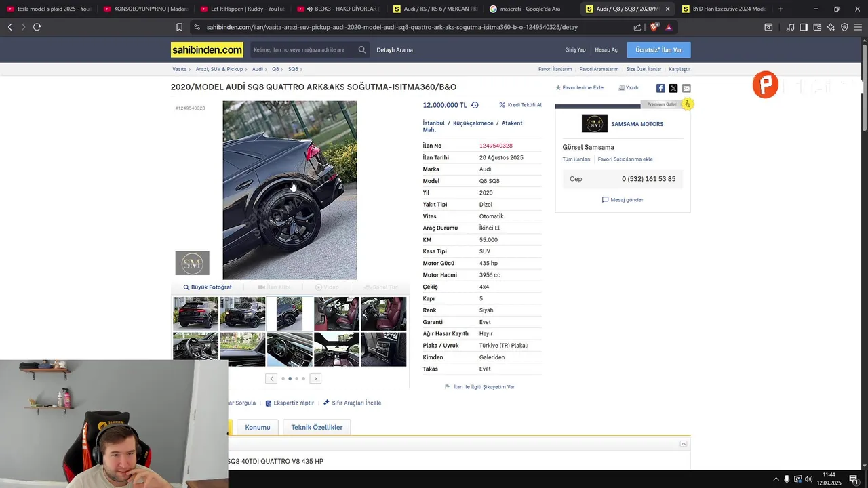Reload the page with the refresh icon
The width and height of the screenshot is (868, 488).
click(37, 27)
